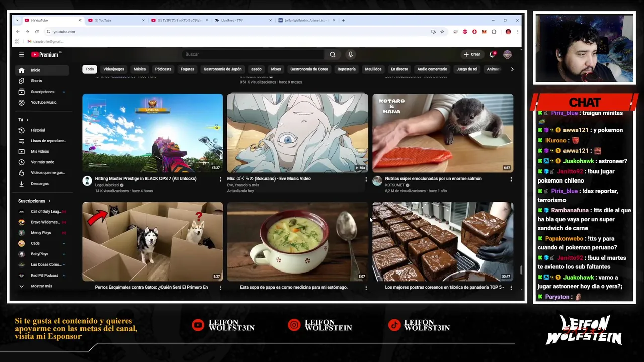Open the Chrome three-dot menu
This screenshot has width=644, height=362.
pos(518,32)
